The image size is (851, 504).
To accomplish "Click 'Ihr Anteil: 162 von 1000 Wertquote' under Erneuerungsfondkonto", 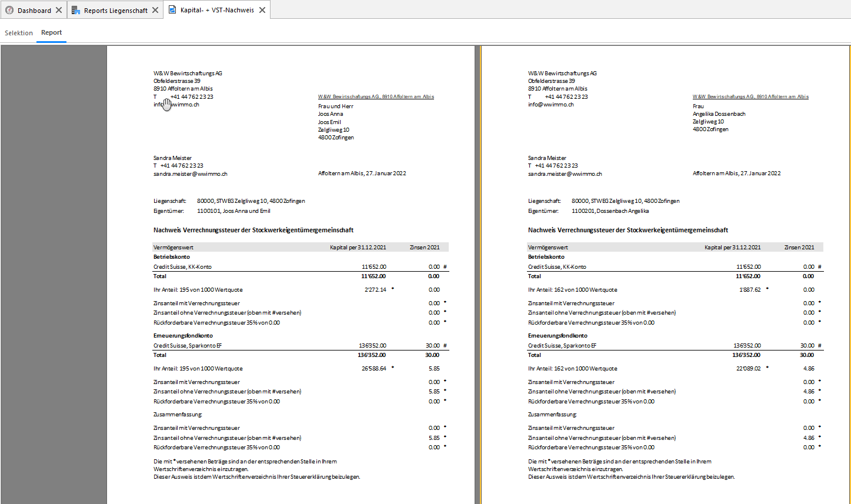I will pos(572,369).
